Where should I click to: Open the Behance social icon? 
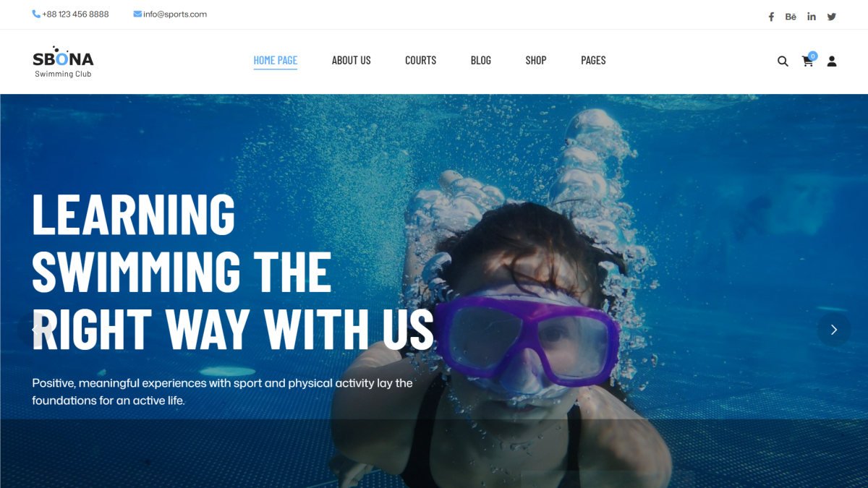791,17
